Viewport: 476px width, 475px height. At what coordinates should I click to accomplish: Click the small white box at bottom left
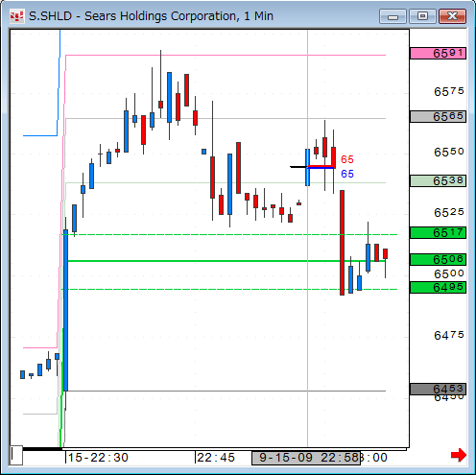click(16, 455)
